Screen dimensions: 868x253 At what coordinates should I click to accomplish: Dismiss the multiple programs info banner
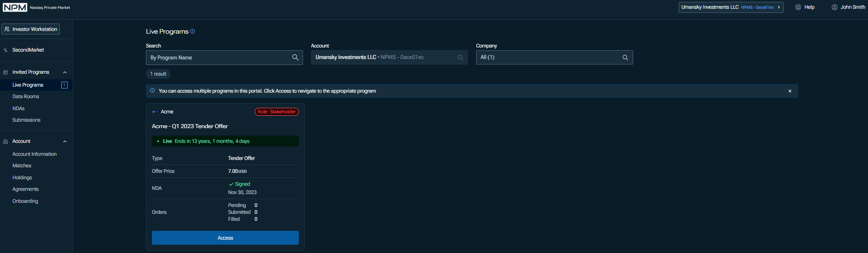pyautogui.click(x=790, y=91)
